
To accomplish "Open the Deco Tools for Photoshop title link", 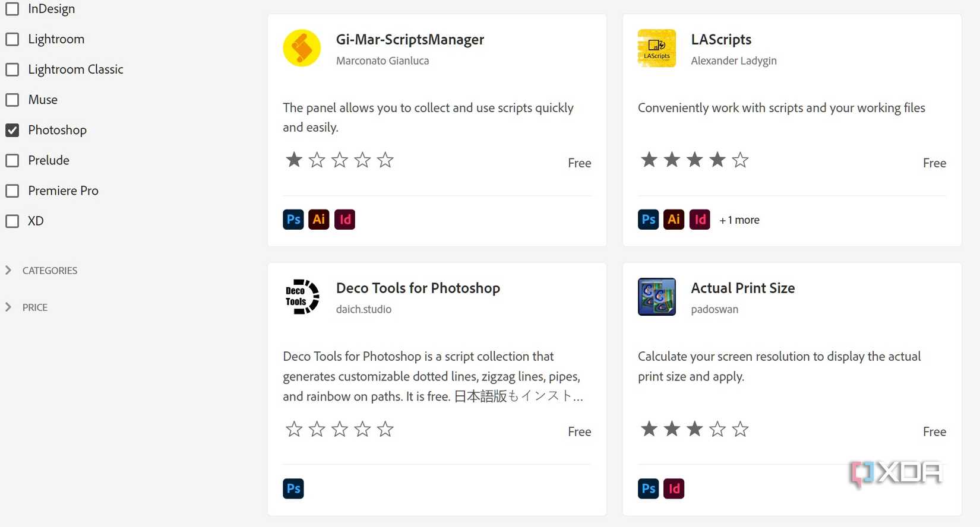I will point(418,288).
